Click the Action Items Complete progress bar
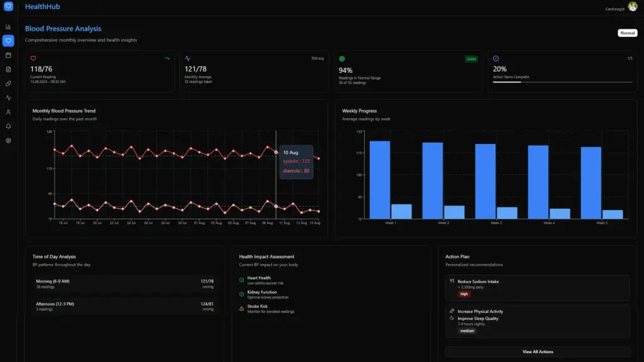The height and width of the screenshot is (362, 644). coord(562,82)
